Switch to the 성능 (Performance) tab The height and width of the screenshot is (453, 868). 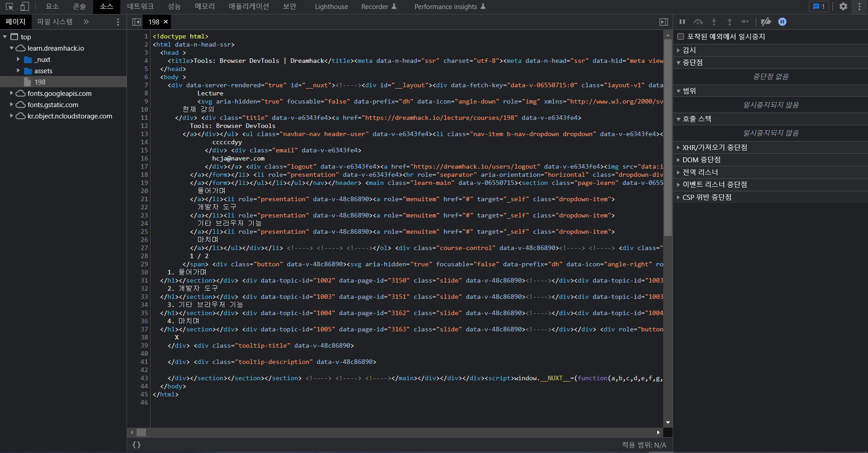(175, 7)
